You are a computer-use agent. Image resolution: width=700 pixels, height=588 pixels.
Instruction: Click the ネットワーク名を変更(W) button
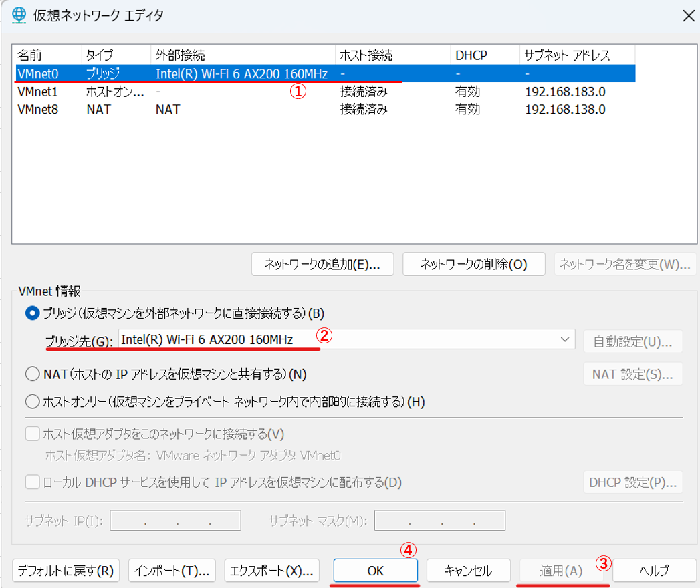pos(625,264)
